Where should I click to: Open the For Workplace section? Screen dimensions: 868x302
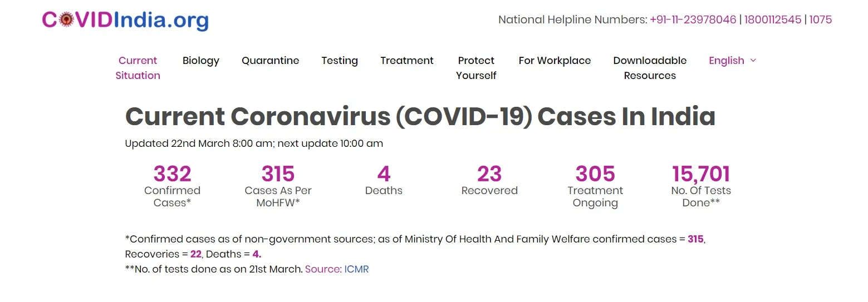tap(555, 61)
